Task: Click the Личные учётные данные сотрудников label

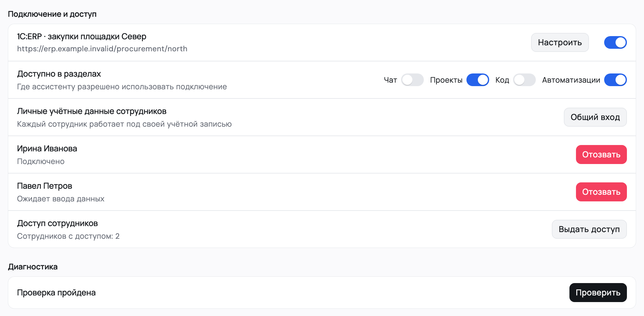Action: tap(92, 111)
